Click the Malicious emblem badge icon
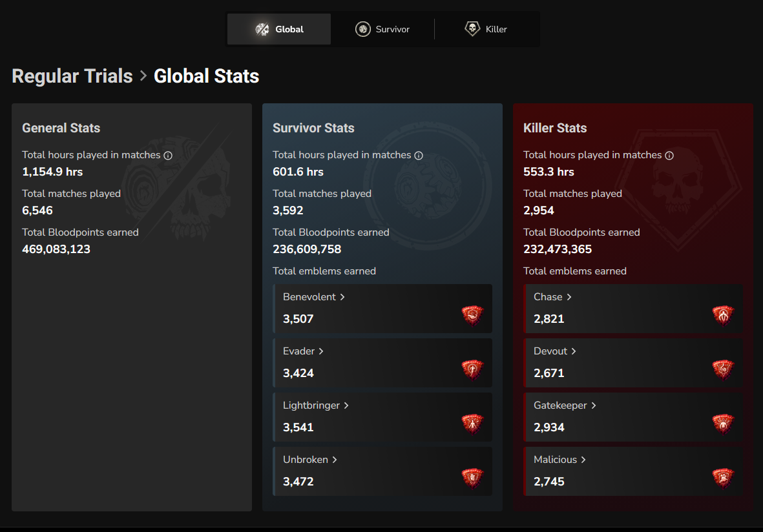The width and height of the screenshot is (763, 532). coord(722,478)
